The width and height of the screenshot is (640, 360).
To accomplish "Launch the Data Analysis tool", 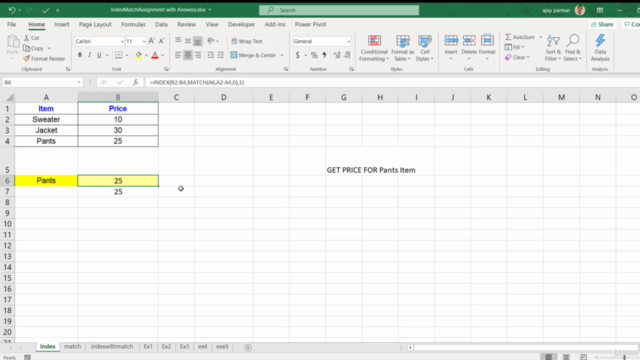I will pos(600,48).
